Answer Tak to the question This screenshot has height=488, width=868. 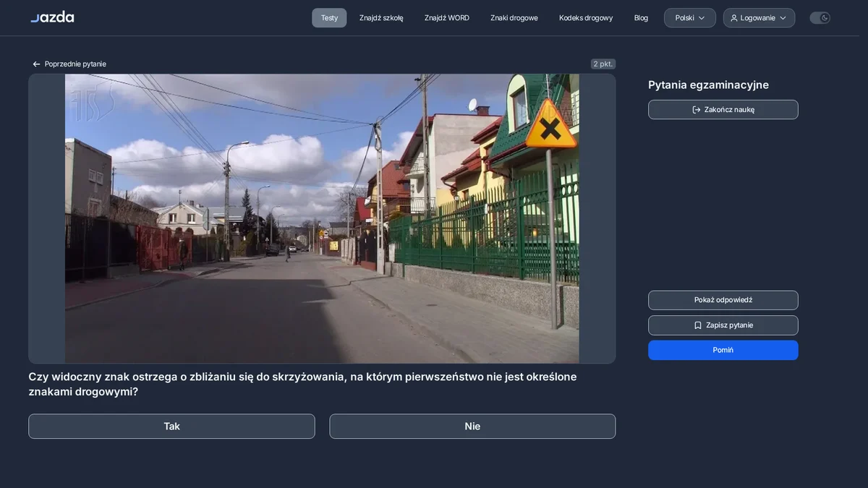[171, 427]
